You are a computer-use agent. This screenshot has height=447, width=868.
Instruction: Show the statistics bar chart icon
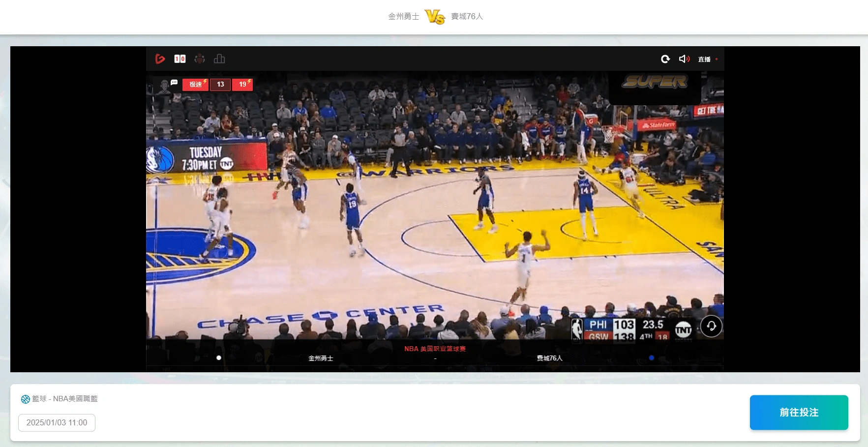coord(219,59)
